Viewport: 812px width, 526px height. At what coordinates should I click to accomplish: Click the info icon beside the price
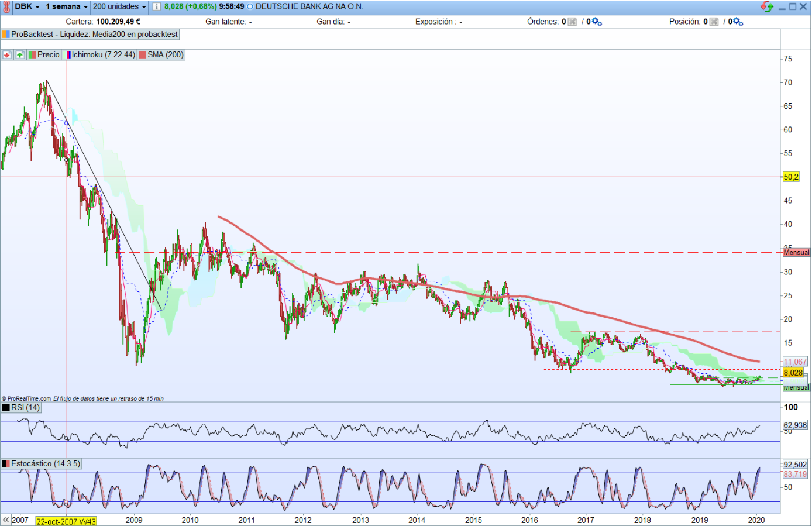[156, 6]
